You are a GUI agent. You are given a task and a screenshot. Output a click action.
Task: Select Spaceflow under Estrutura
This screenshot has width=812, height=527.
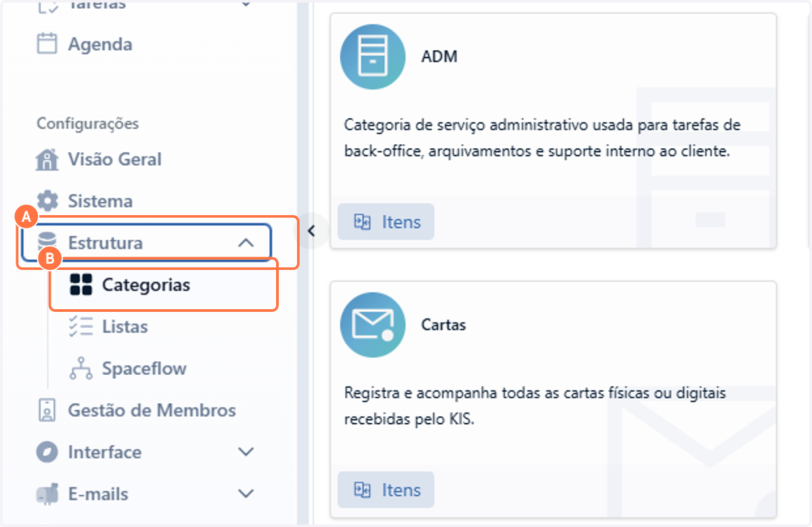coord(144,369)
